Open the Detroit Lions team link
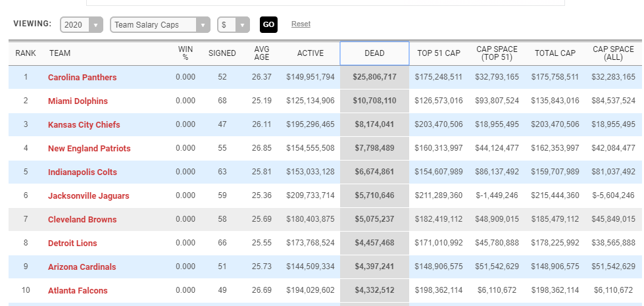The image size is (644, 306). click(x=72, y=243)
